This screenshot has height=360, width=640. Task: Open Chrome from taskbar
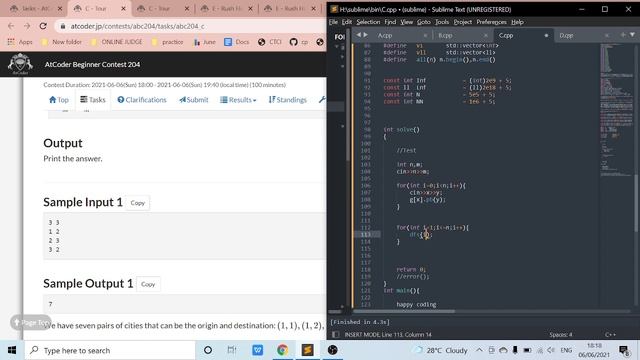click(x=282, y=350)
